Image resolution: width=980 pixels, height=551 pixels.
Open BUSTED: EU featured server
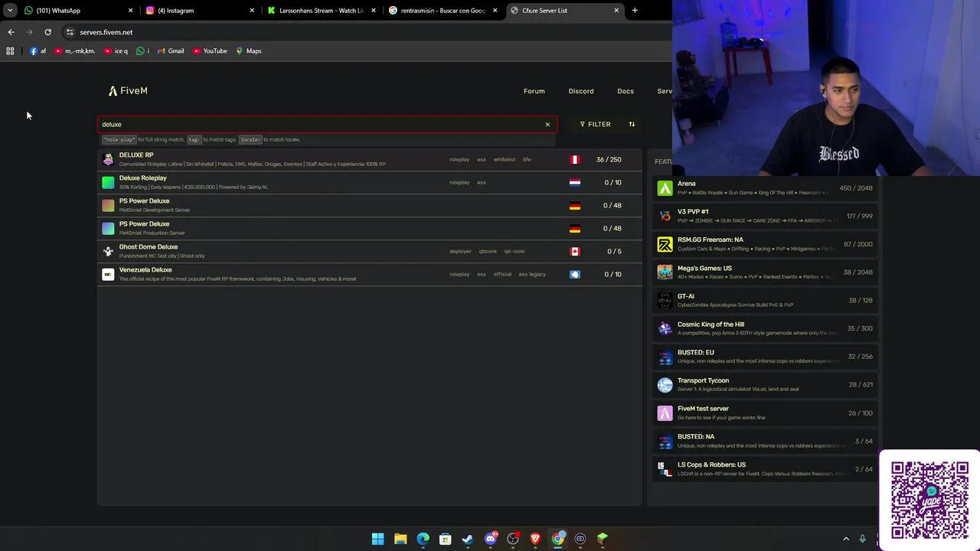[765, 357]
